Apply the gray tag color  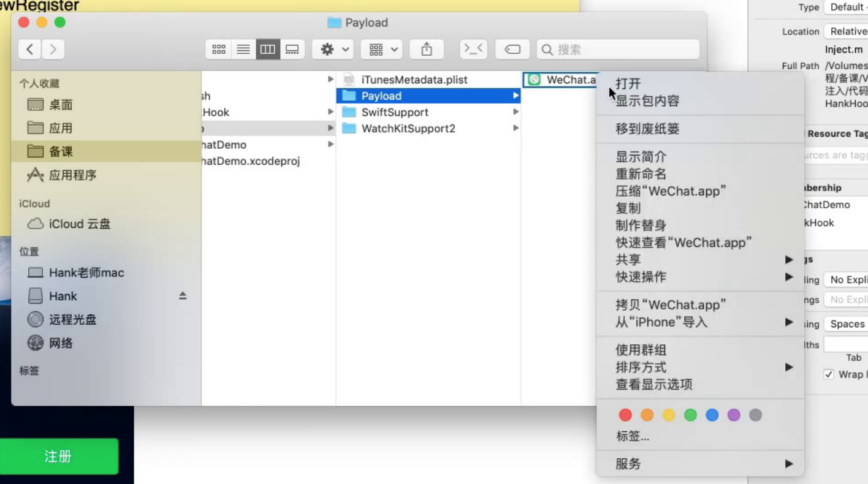[x=755, y=415]
